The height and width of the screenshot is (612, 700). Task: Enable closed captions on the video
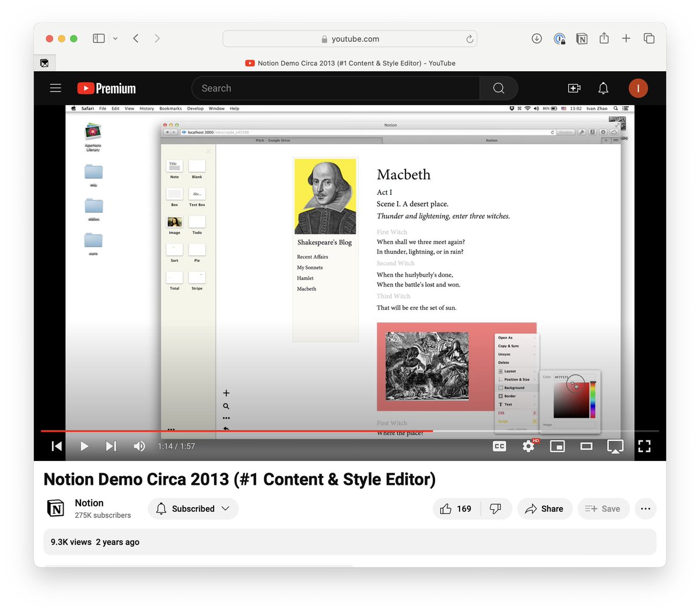point(499,446)
